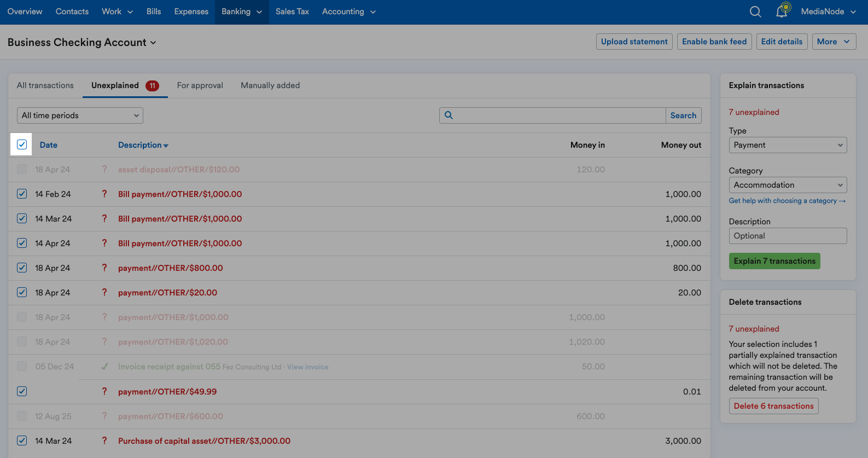This screenshot has width=868, height=458.
Task: Expand the Banking menu
Action: (x=242, y=11)
